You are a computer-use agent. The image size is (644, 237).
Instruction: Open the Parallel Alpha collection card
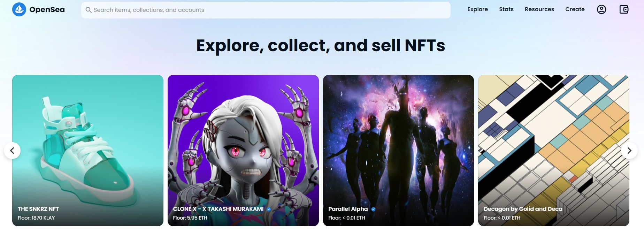(x=398, y=139)
